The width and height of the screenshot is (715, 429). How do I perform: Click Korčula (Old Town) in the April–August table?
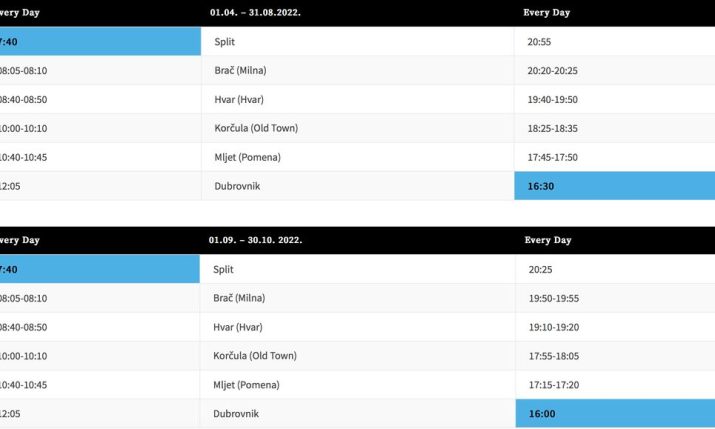click(256, 128)
